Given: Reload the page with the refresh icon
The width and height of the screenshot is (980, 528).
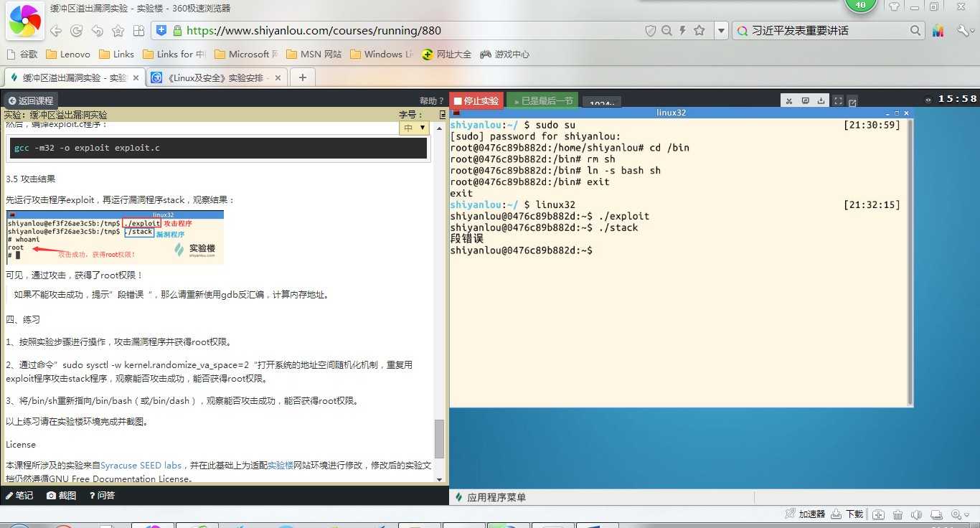Looking at the screenshot, I should 76,31.
